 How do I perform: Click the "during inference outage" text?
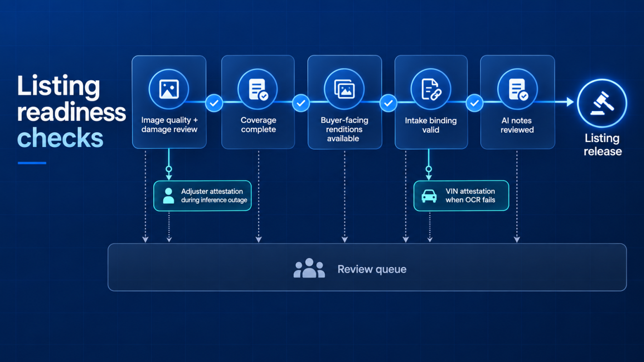click(x=214, y=200)
